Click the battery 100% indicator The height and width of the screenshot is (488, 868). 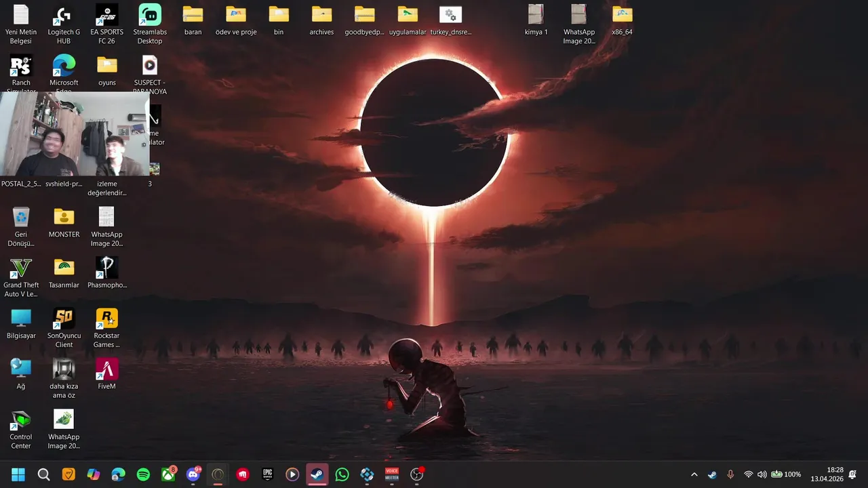(x=786, y=474)
